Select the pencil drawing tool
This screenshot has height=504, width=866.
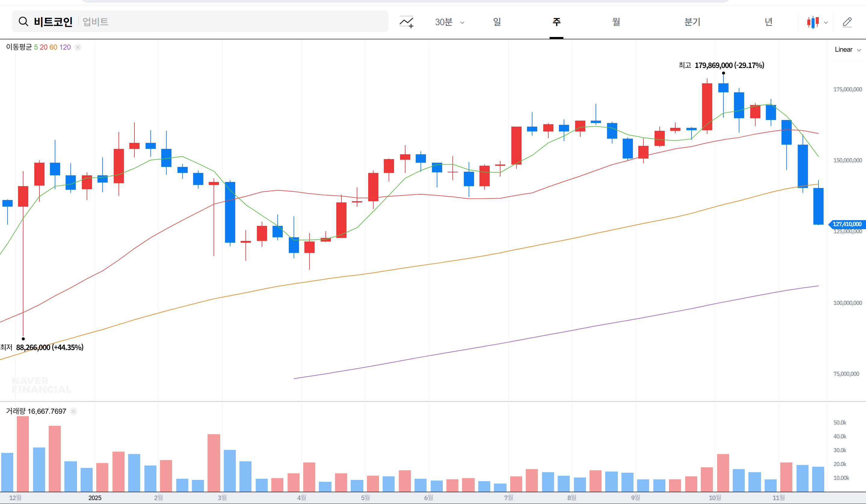(847, 22)
